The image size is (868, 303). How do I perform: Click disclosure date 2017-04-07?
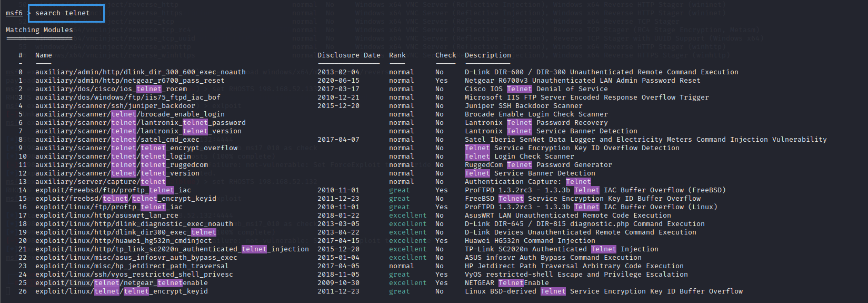(338, 140)
